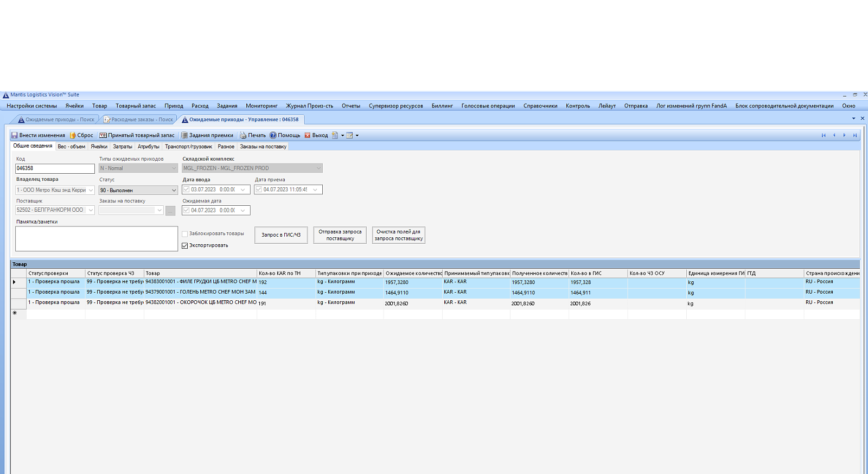Open the Статус dropdown showing 90 - Выполнен
This screenshot has height=474, width=868.
tap(174, 190)
